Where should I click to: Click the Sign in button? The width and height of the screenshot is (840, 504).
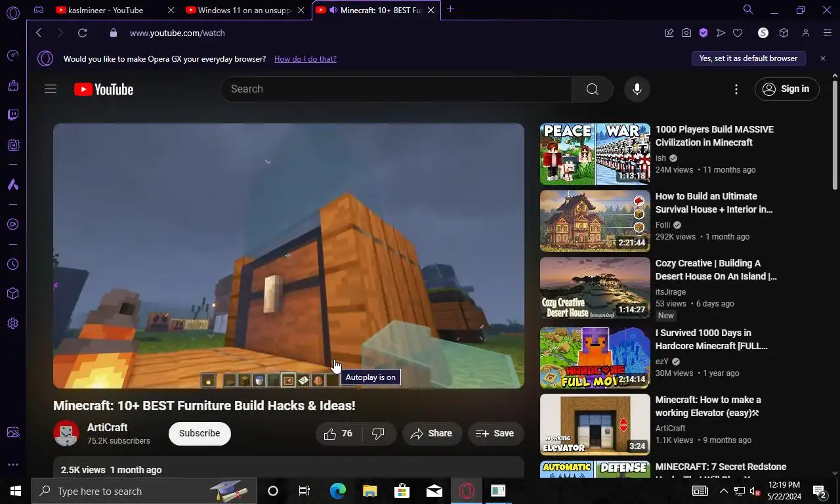tap(787, 89)
